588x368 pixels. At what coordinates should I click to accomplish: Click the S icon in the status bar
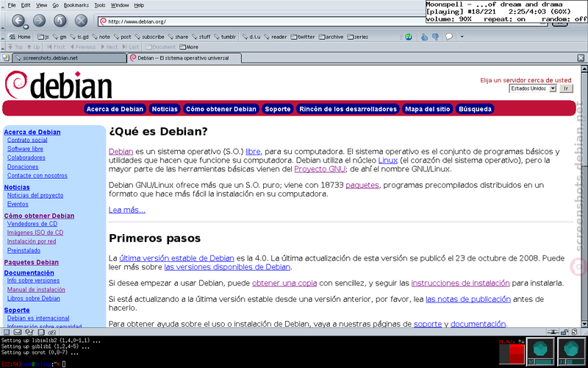[574, 332]
